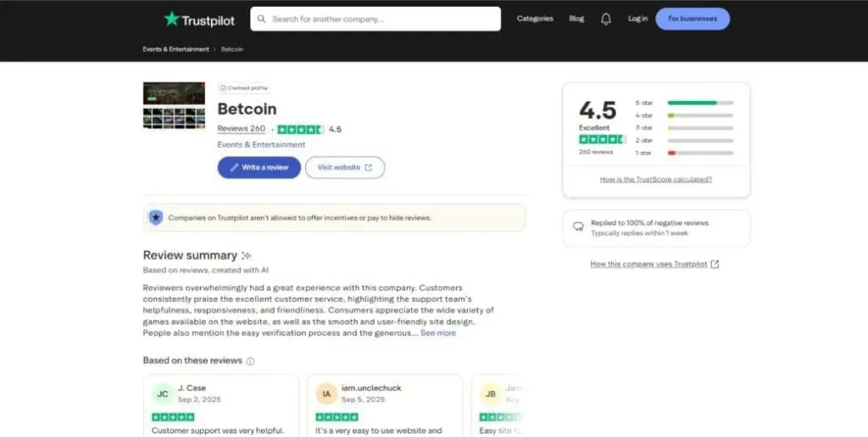Screen dimensions: 868x437
Task: Go to the Blog menu item
Action: (576, 19)
